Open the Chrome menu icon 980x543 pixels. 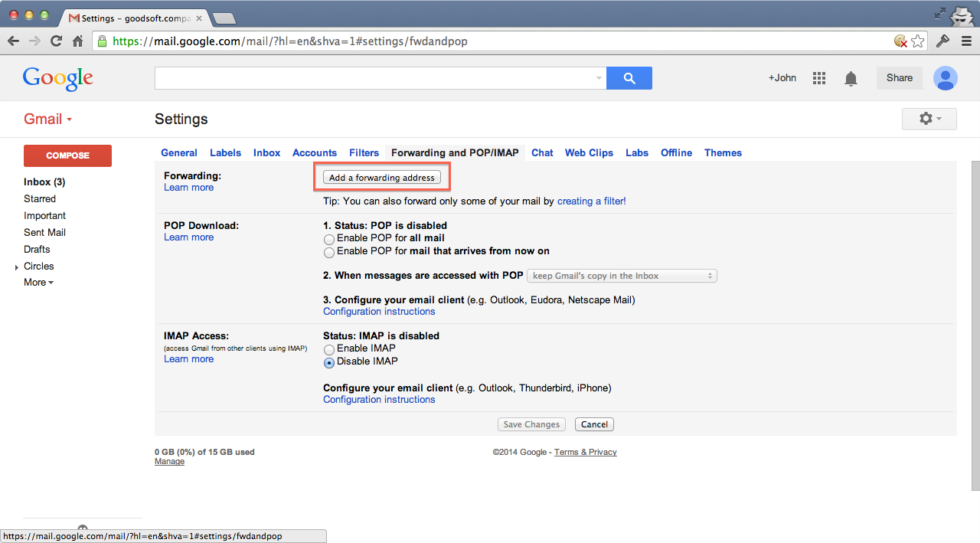point(965,41)
